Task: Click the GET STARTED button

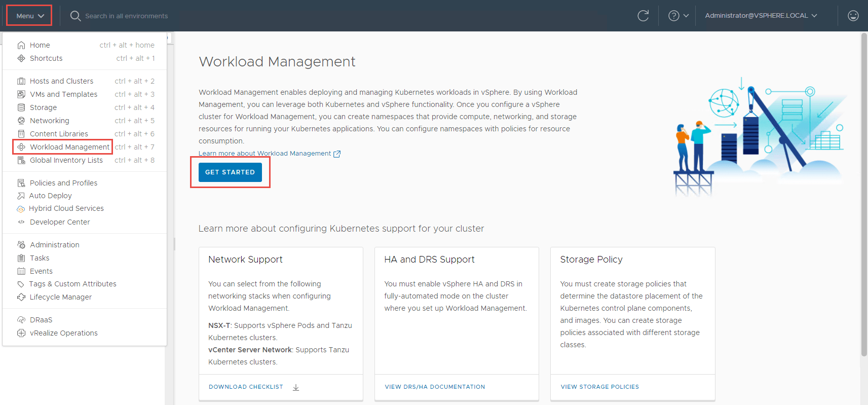Action: (230, 172)
